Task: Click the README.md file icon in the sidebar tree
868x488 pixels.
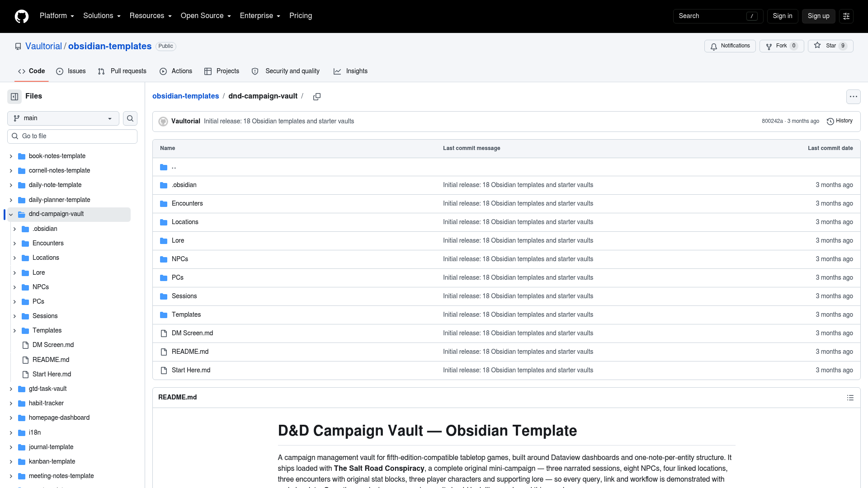Action: point(26,360)
